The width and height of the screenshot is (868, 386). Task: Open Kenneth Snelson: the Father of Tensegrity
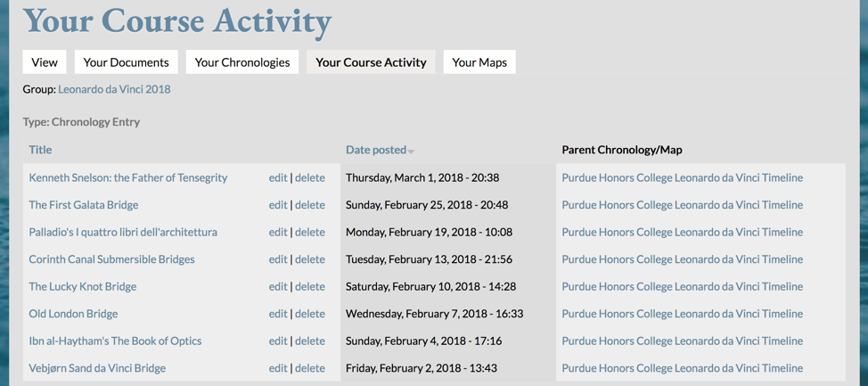point(127,177)
